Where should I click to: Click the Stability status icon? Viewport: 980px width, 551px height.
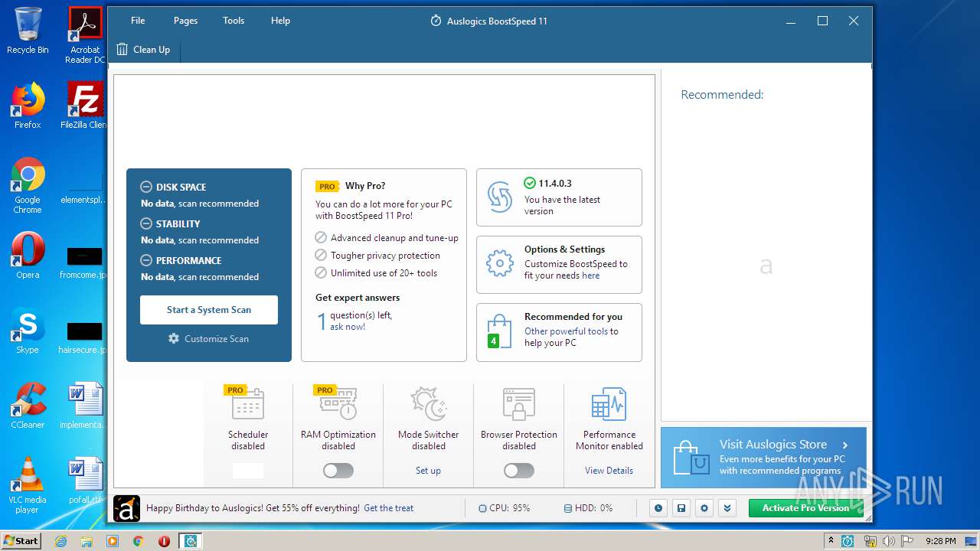(146, 223)
